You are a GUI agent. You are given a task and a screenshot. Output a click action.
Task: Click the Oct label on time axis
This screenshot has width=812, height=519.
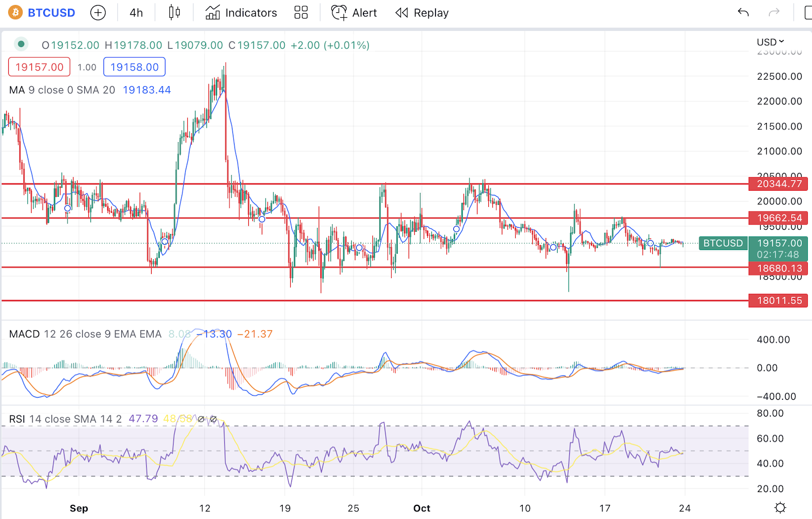click(x=422, y=508)
